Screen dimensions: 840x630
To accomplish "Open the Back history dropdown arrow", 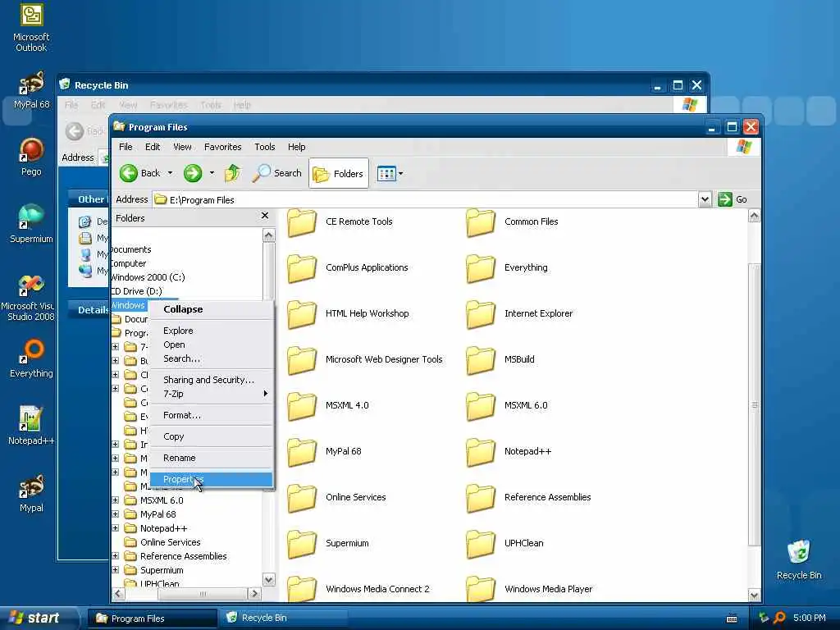I will (x=170, y=173).
